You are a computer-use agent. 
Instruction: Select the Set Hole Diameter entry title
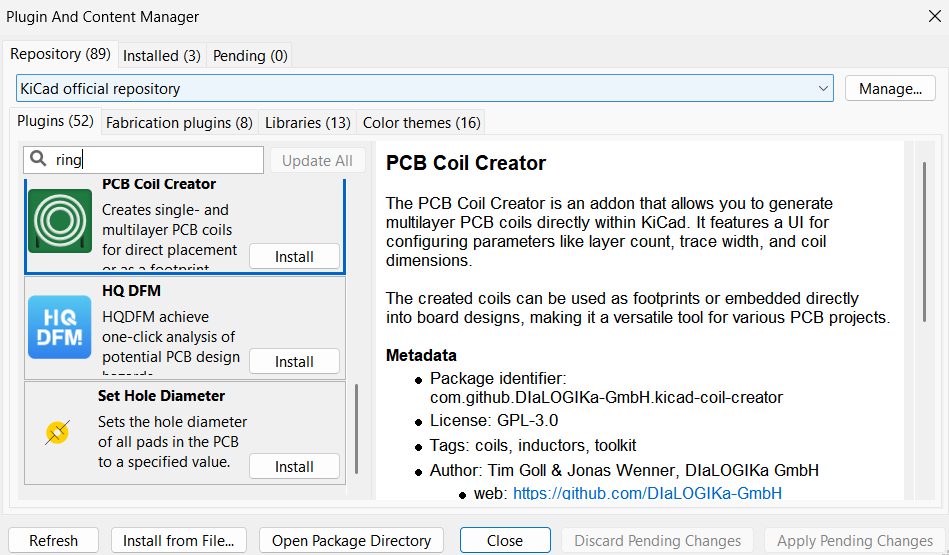pyautogui.click(x=161, y=396)
